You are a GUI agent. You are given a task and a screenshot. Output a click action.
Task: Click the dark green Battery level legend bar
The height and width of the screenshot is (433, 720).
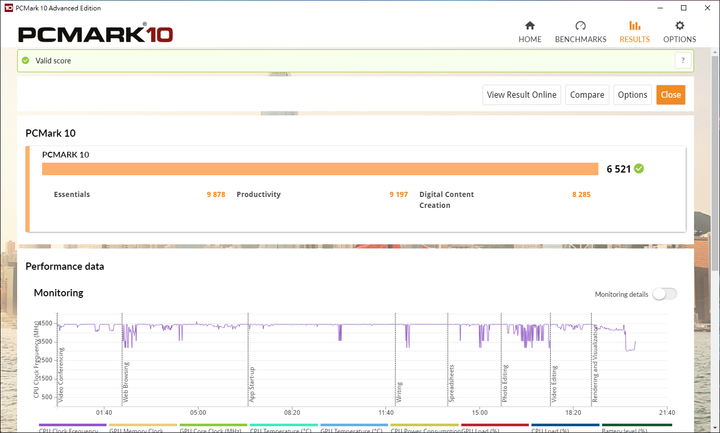coord(636,425)
